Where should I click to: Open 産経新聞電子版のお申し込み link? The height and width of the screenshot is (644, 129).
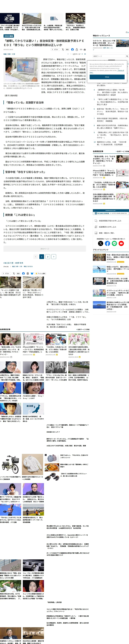(111, 221)
